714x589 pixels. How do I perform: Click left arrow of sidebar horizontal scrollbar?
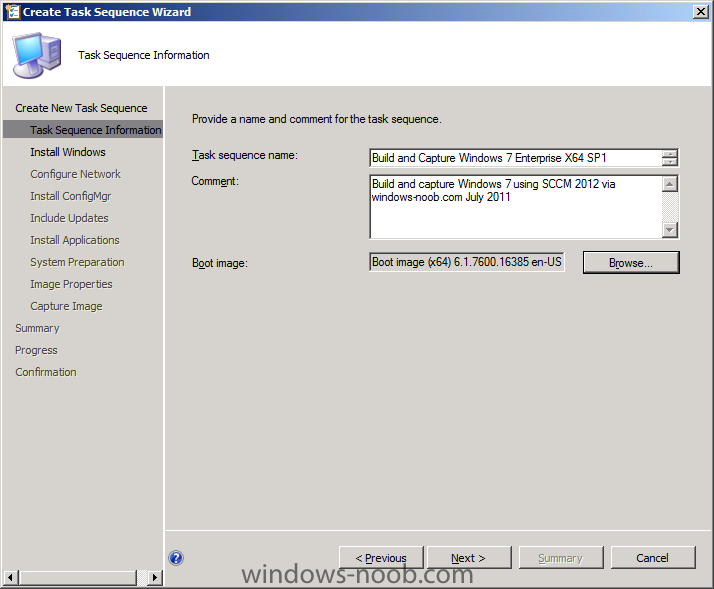11,578
